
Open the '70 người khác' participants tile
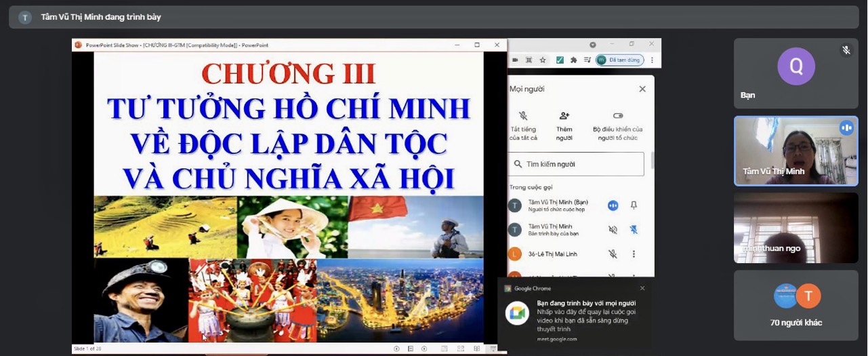(x=795, y=306)
